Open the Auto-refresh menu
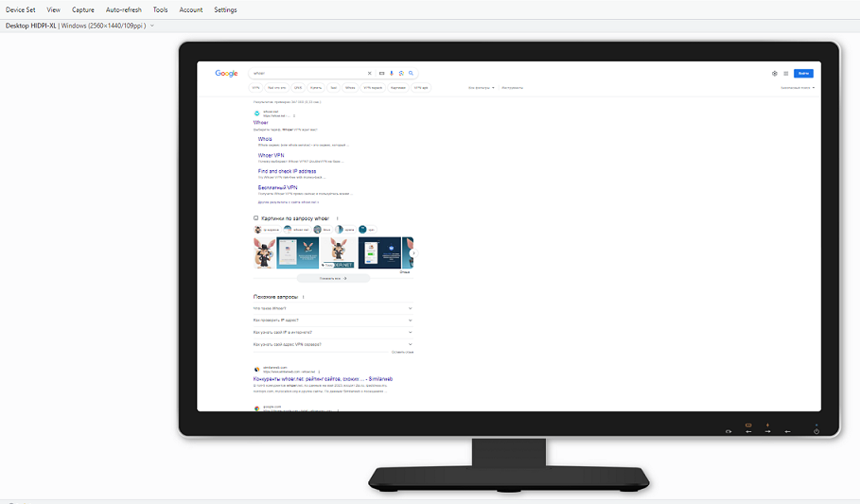The height and width of the screenshot is (504, 860). pyautogui.click(x=123, y=9)
